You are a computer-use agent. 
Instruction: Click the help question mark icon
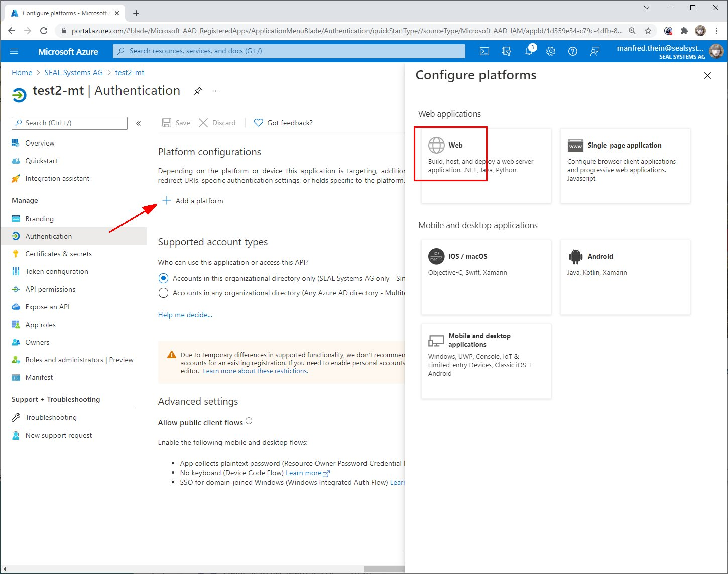click(572, 51)
